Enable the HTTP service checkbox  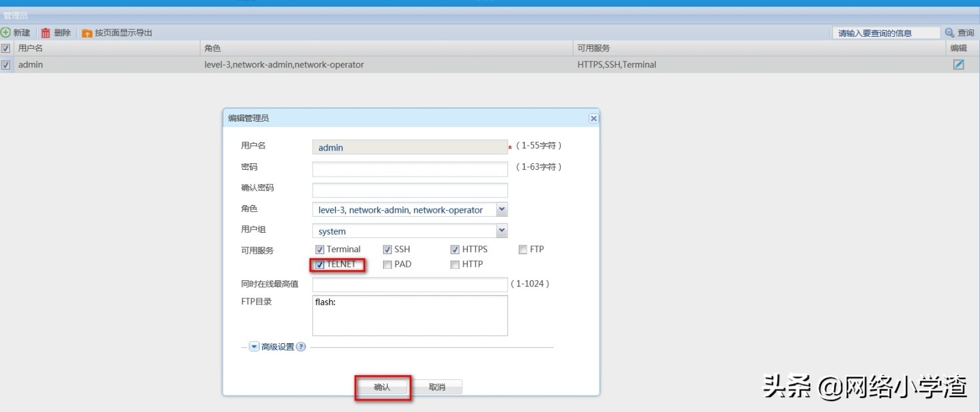point(455,264)
